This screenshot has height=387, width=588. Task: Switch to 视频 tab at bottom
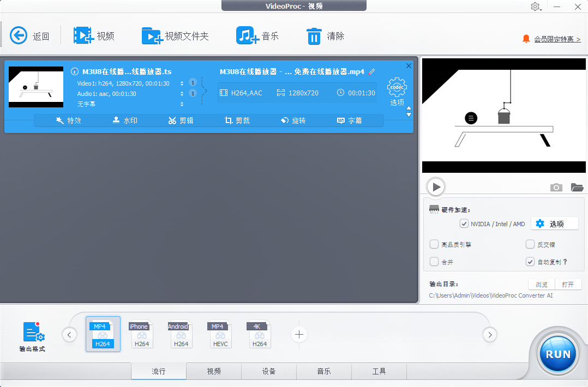pos(214,371)
